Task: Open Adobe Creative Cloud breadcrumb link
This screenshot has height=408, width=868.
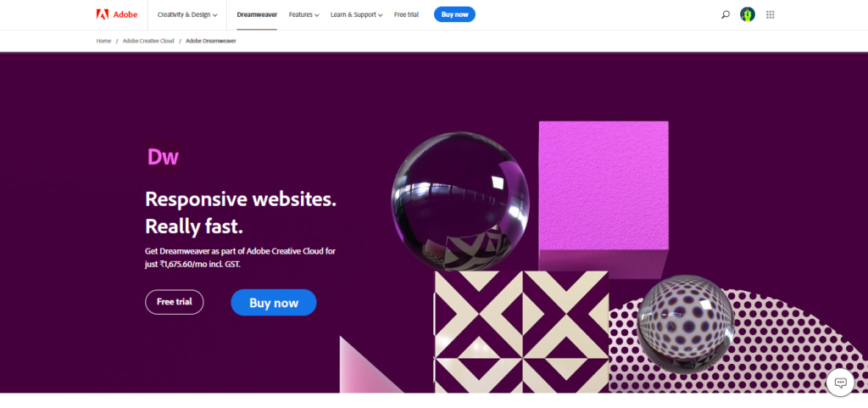Action: point(148,41)
